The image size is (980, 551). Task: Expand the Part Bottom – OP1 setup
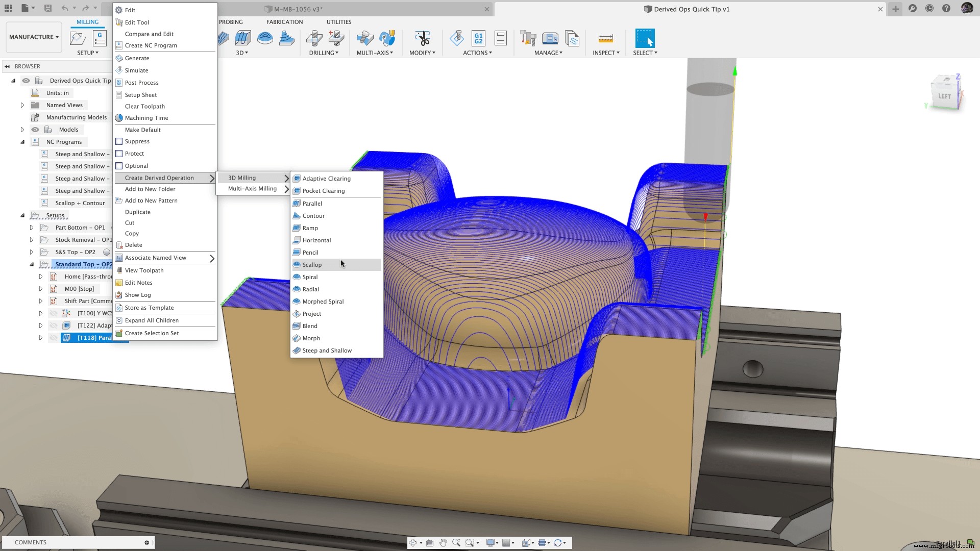32,228
